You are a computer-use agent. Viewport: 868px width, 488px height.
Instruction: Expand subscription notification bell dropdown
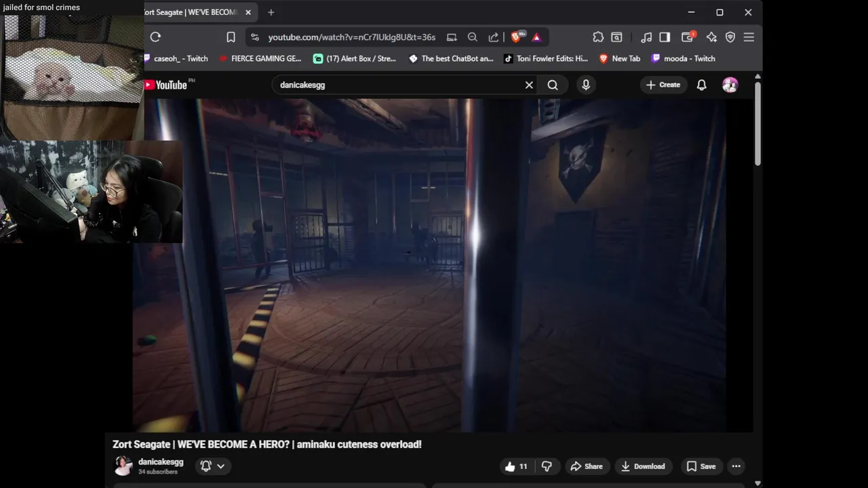212,466
